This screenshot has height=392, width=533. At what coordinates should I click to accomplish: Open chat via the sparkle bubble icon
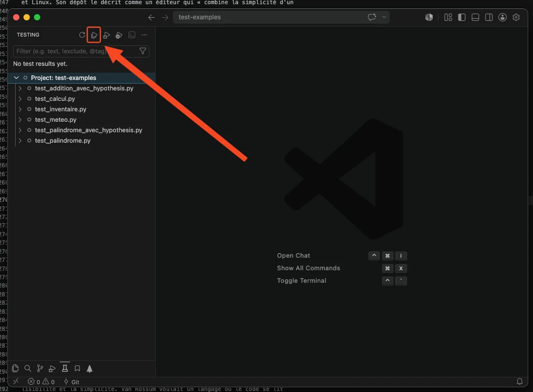click(372, 17)
